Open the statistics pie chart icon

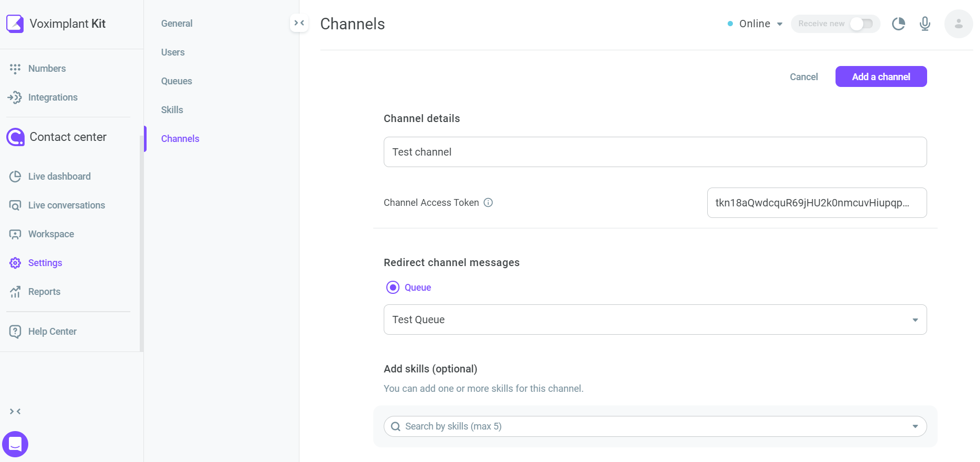pos(898,24)
